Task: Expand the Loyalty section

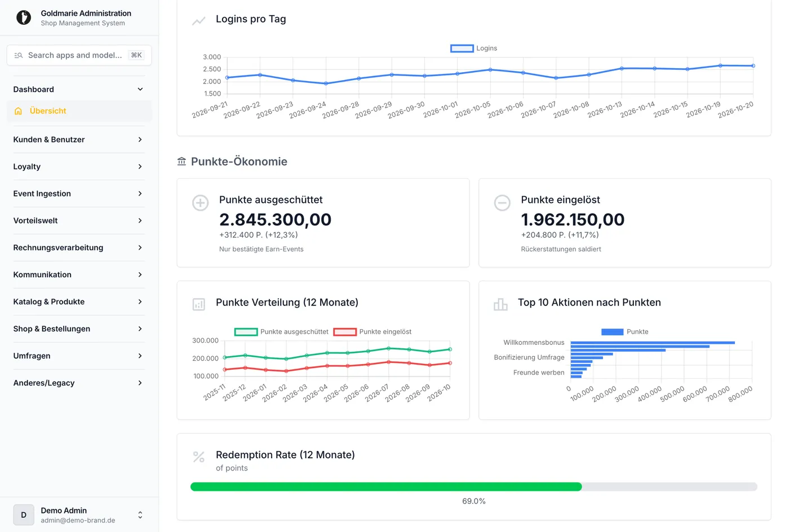Action: pyautogui.click(x=79, y=166)
